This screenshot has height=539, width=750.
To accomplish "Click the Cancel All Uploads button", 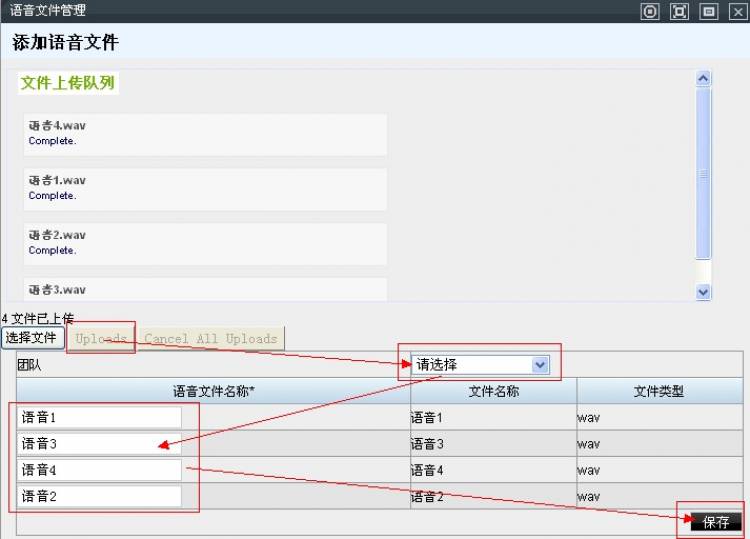I will (210, 339).
